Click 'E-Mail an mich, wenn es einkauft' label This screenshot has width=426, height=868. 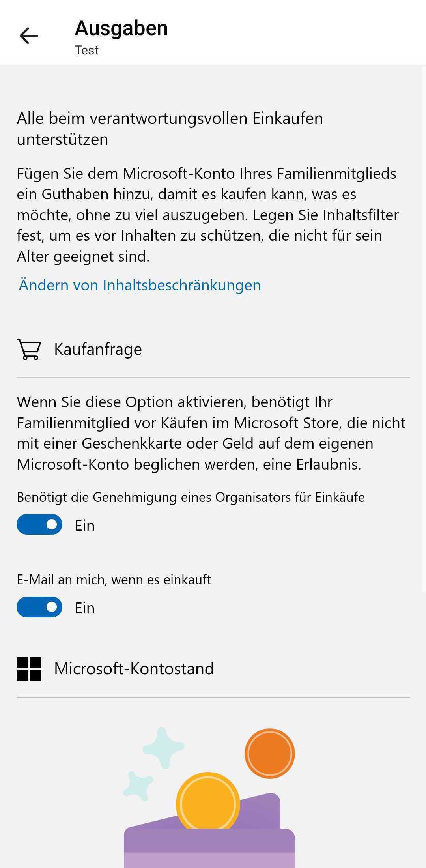(114, 580)
